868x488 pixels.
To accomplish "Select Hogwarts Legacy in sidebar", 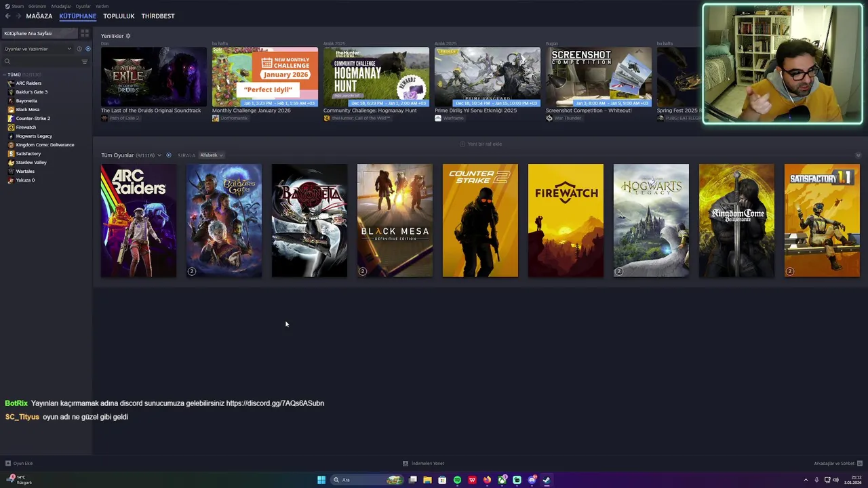I will click(x=34, y=136).
